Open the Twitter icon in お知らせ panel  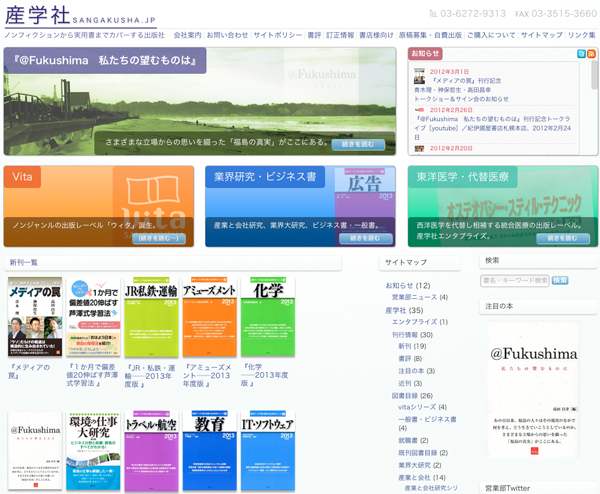[581, 54]
